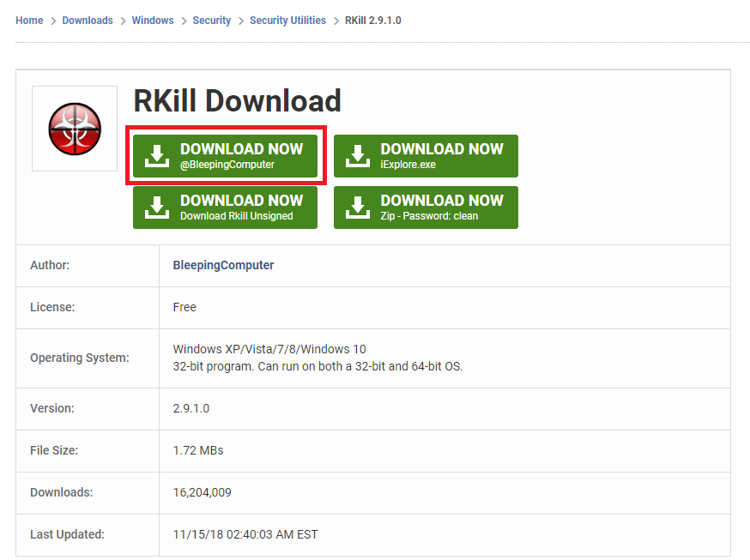Select the RKill Download page heading

click(237, 100)
